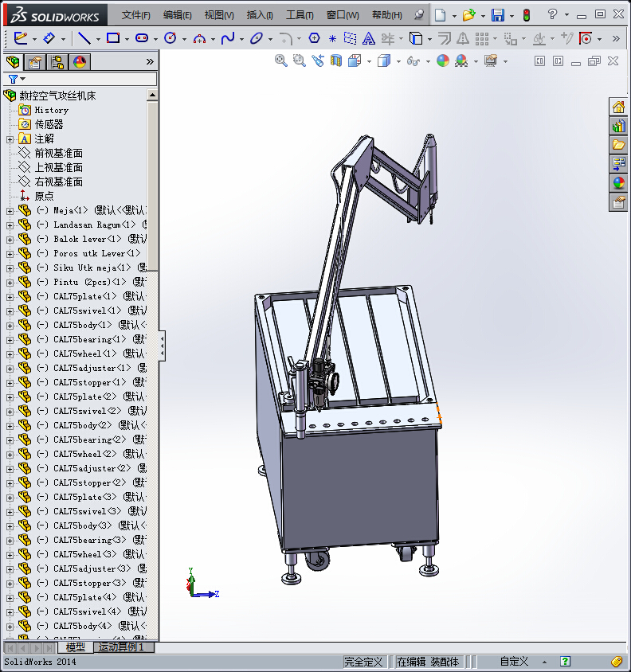Click the Sketch tool icon
The height and width of the screenshot is (672, 631).
tap(20, 38)
